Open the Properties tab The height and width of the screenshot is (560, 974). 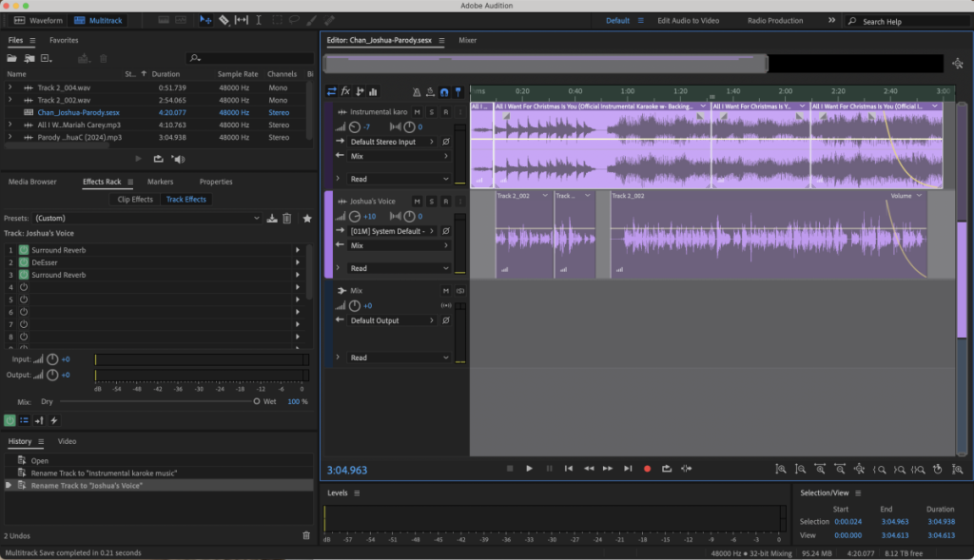click(216, 182)
